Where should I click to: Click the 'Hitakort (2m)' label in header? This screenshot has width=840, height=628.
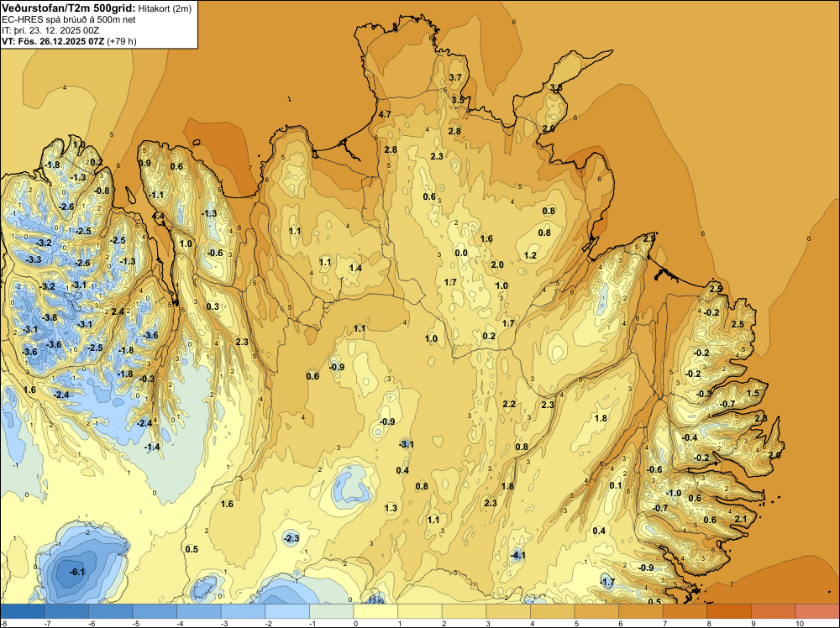pyautogui.click(x=165, y=8)
